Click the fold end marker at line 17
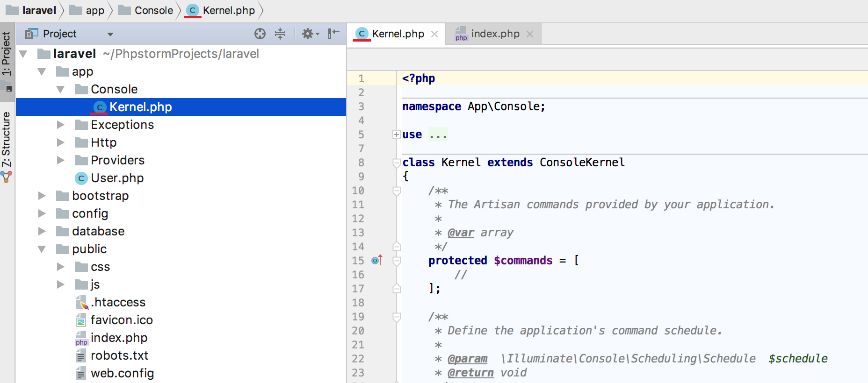 [x=397, y=289]
